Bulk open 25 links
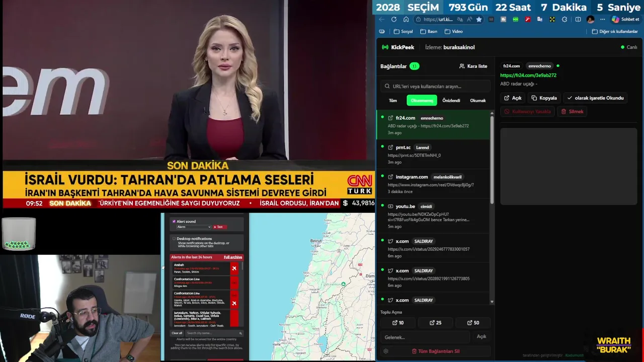The height and width of the screenshot is (362, 644). coord(435,323)
